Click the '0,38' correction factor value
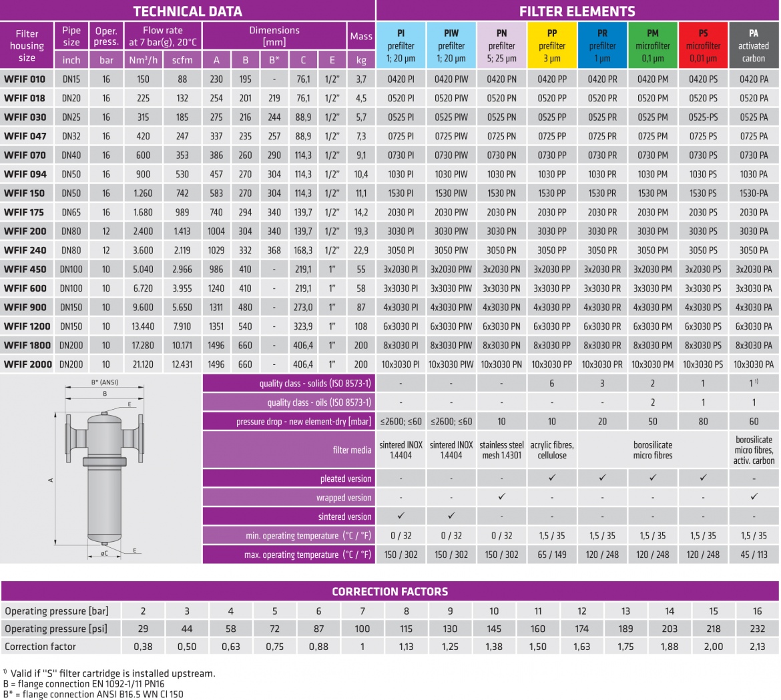 143,647
